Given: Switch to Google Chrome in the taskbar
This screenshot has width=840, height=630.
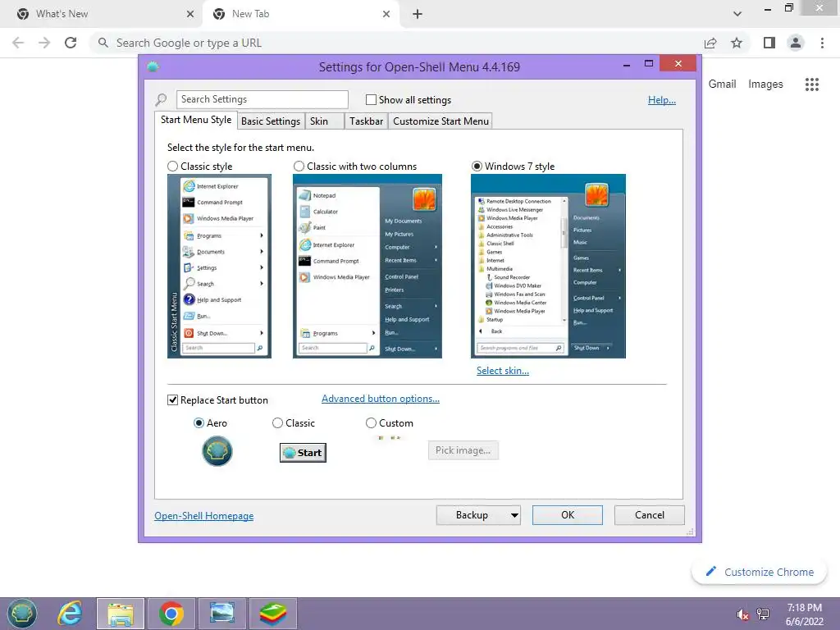Looking at the screenshot, I should click(171, 614).
